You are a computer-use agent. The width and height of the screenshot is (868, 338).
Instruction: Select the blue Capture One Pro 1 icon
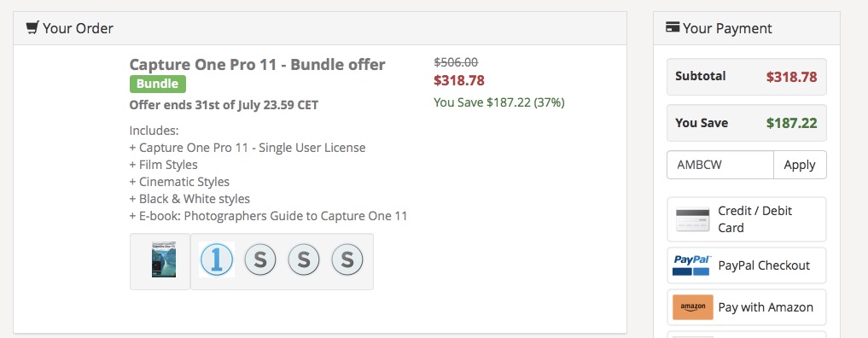click(x=217, y=259)
